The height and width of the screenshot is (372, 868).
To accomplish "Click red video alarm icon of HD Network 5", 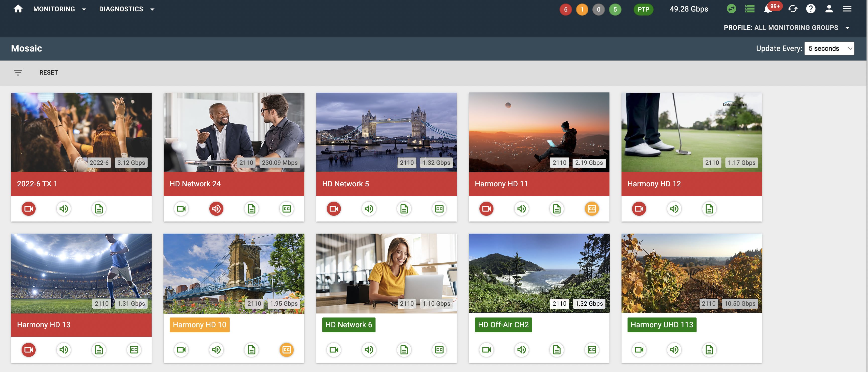I will [334, 209].
